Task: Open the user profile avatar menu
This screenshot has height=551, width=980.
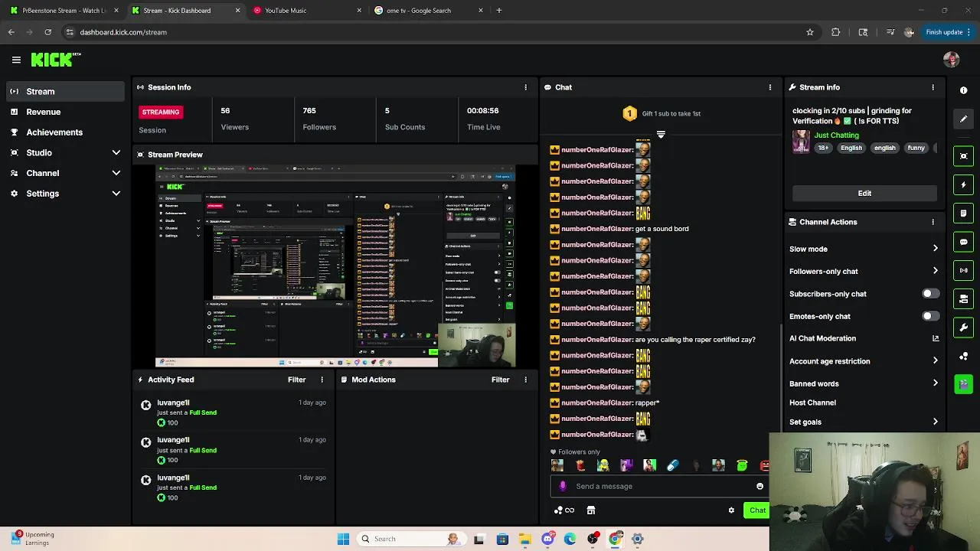Action: coord(951,60)
